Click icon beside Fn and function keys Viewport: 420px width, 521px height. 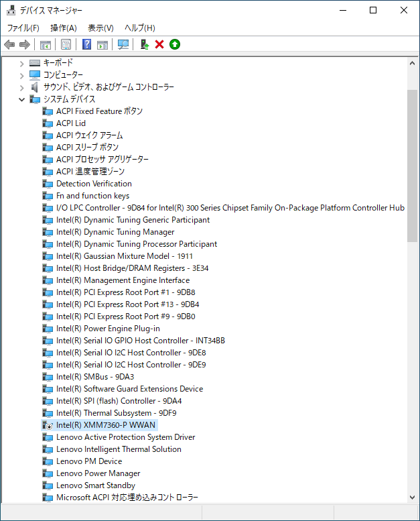(x=48, y=196)
